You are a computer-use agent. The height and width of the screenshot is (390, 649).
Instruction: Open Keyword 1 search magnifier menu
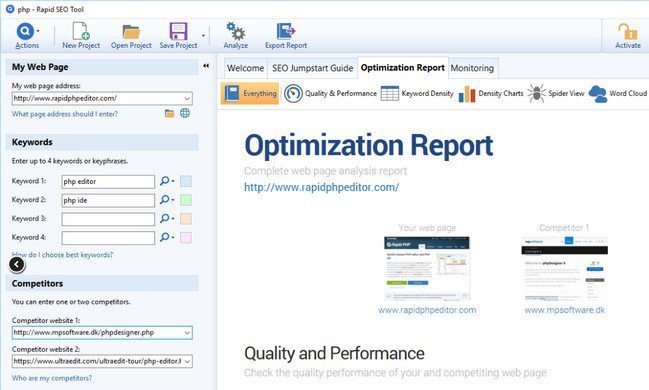coord(167,181)
